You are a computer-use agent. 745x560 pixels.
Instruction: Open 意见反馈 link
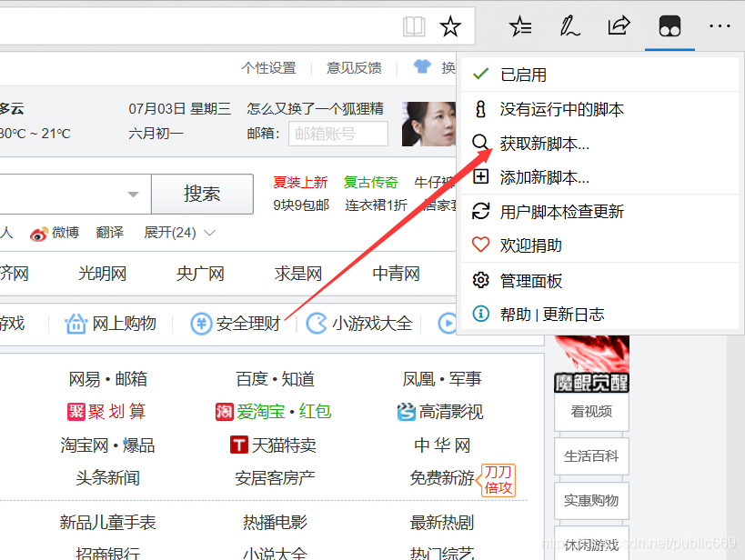354,68
